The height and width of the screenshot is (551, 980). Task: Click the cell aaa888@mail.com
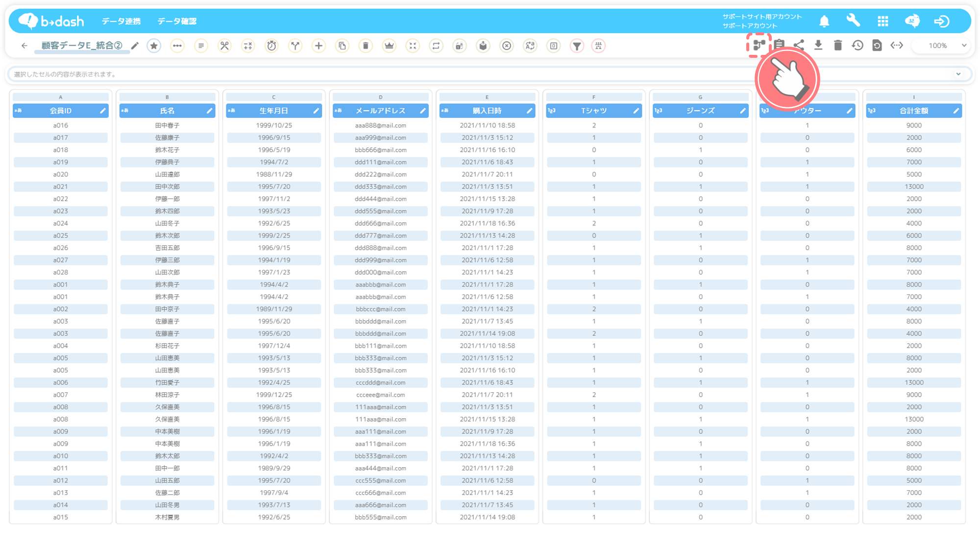380,125
